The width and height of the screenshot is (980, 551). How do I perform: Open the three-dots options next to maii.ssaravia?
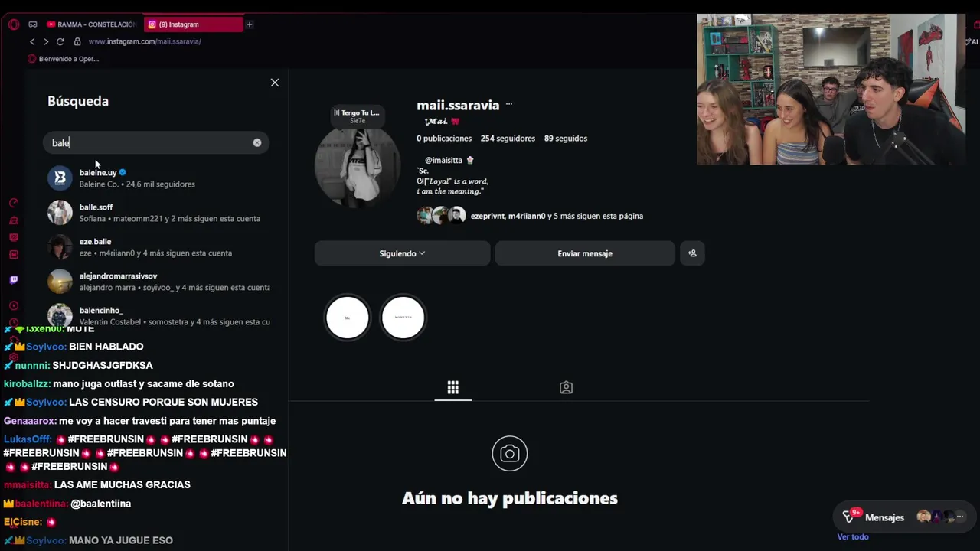(508, 105)
